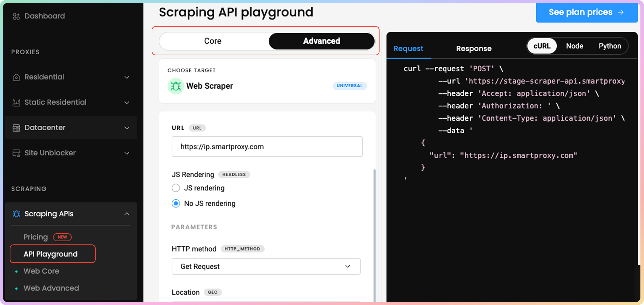Collapse the Scraping APIs section chevron
The height and width of the screenshot is (305, 644).
point(127,214)
